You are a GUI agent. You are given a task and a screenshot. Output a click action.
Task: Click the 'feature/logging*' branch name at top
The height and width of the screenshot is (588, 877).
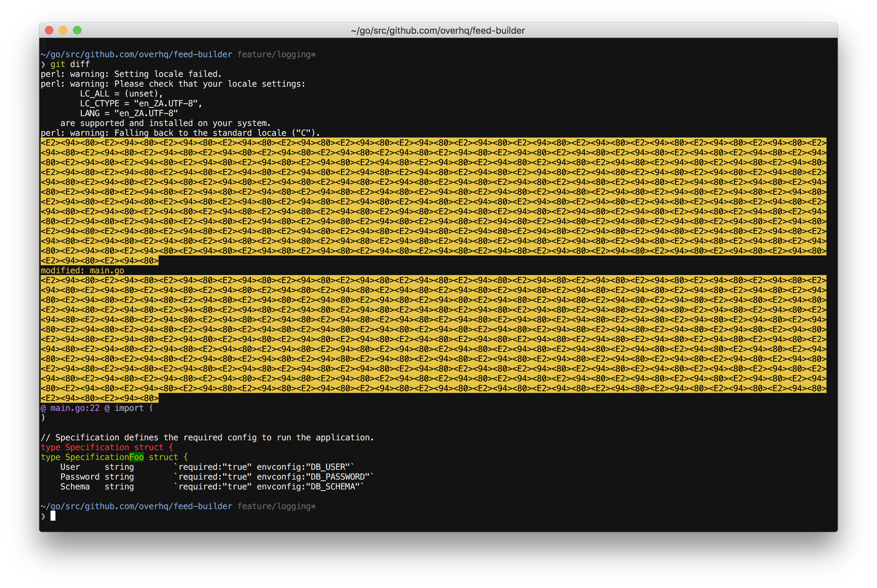[x=276, y=54]
